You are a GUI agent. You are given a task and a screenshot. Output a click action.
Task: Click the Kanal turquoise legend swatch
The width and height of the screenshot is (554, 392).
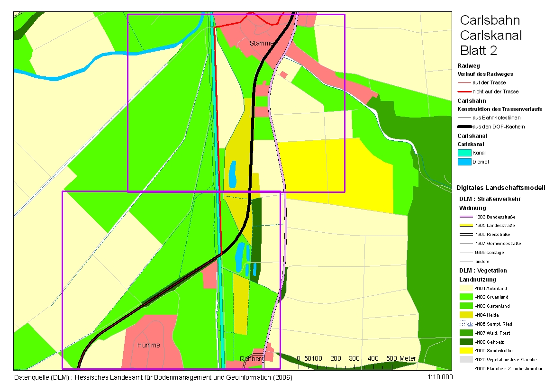464,153
